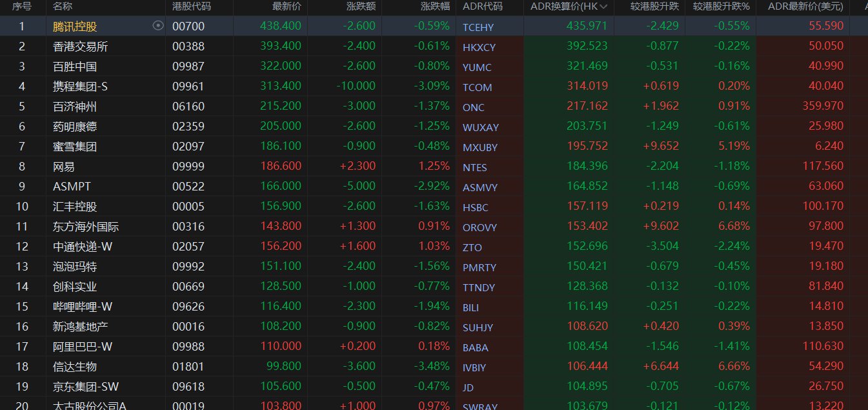Select the 信达生物 stock name
Viewport: 868px width, 410px height.
75,367
